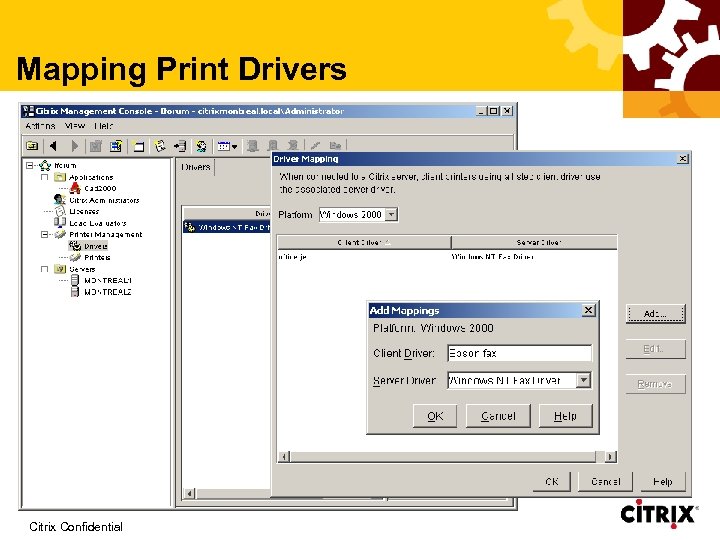Click Help at the bottom of Driver Mapping
Viewport: 720px width, 540px height.
click(x=662, y=482)
